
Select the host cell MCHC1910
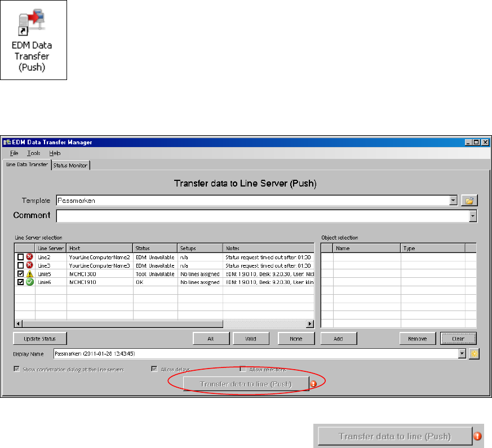click(x=100, y=282)
